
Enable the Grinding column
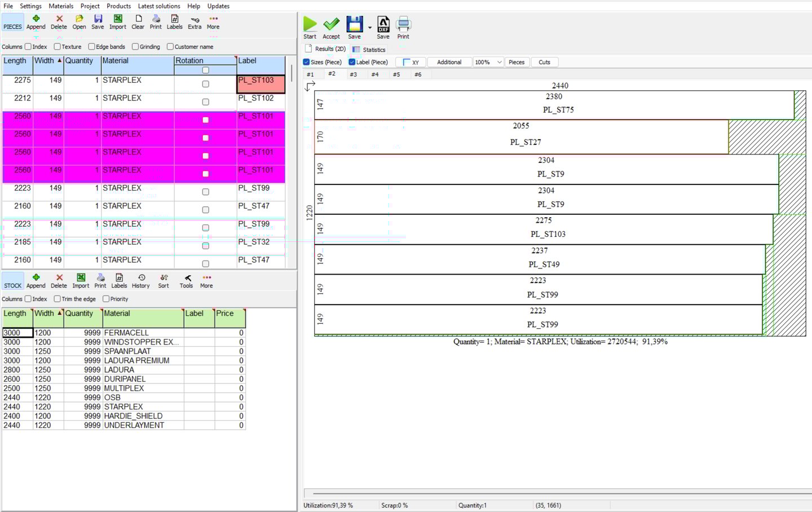click(x=135, y=47)
